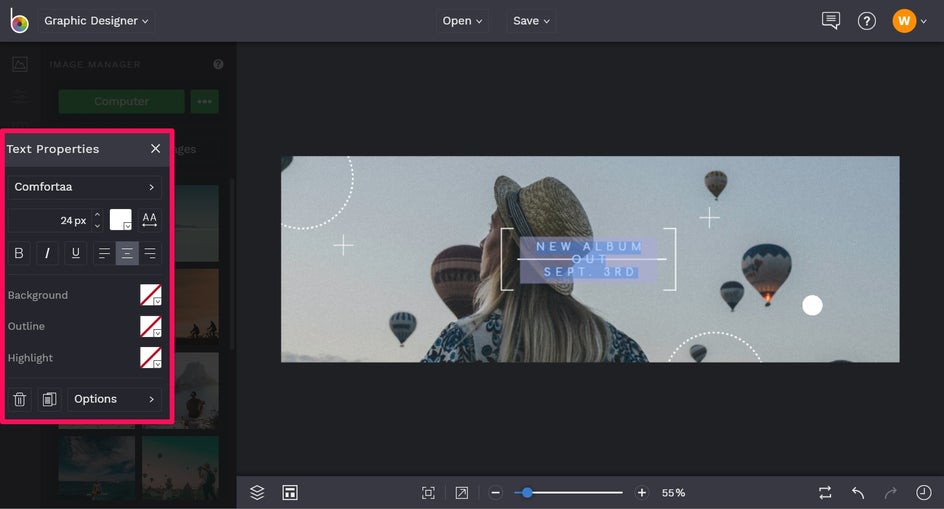Screen dimensions: 944x509
Task: Toggle underline text formatting
Action: (76, 253)
